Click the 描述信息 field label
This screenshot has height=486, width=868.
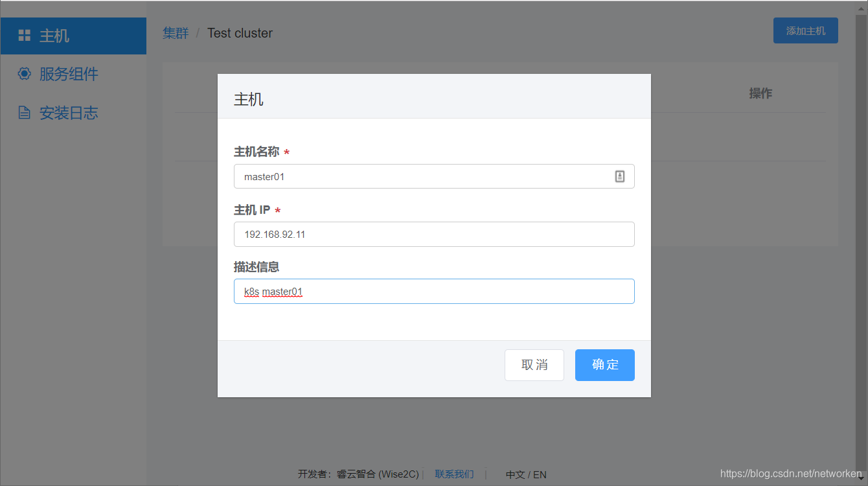point(257,266)
